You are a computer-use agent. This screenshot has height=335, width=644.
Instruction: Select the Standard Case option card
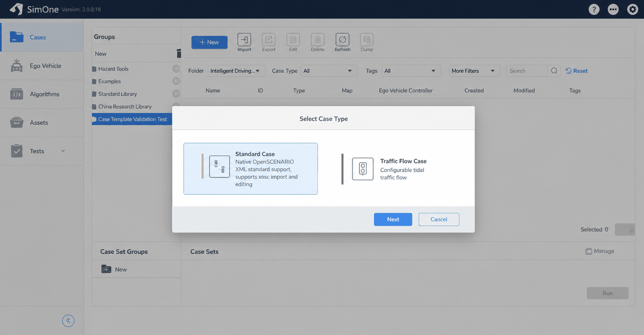click(x=251, y=169)
